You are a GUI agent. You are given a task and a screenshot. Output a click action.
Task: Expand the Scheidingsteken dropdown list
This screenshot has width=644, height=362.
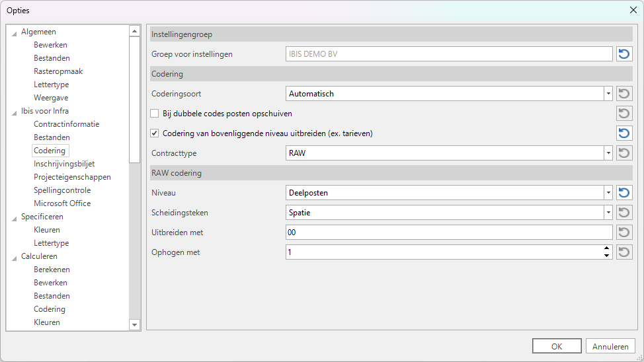(x=608, y=213)
